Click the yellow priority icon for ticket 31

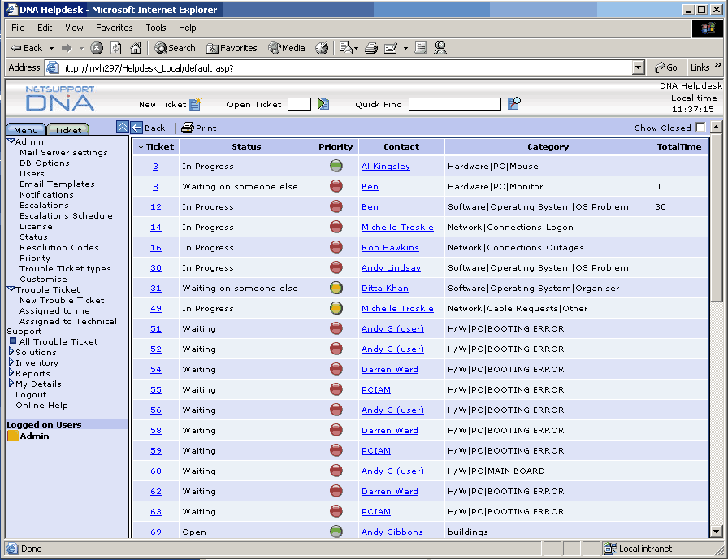point(336,288)
